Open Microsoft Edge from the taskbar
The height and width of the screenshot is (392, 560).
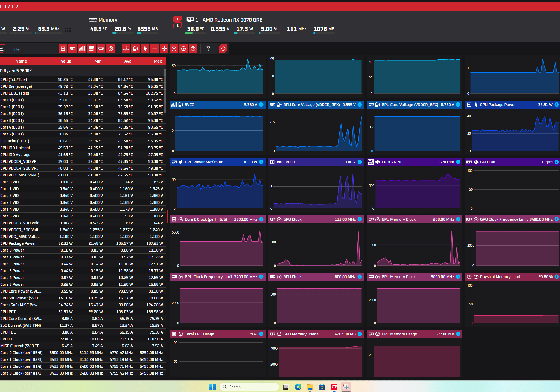click(298, 387)
